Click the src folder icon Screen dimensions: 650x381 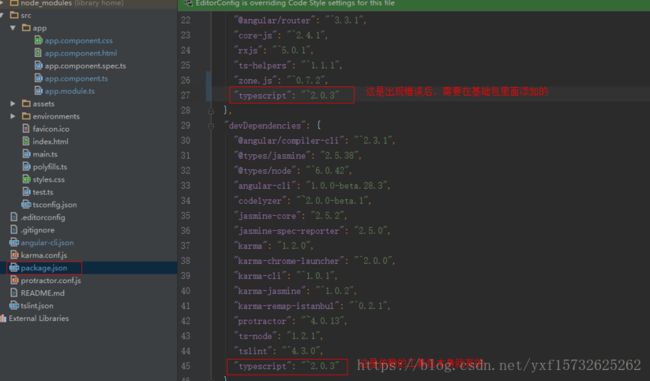coord(14,15)
